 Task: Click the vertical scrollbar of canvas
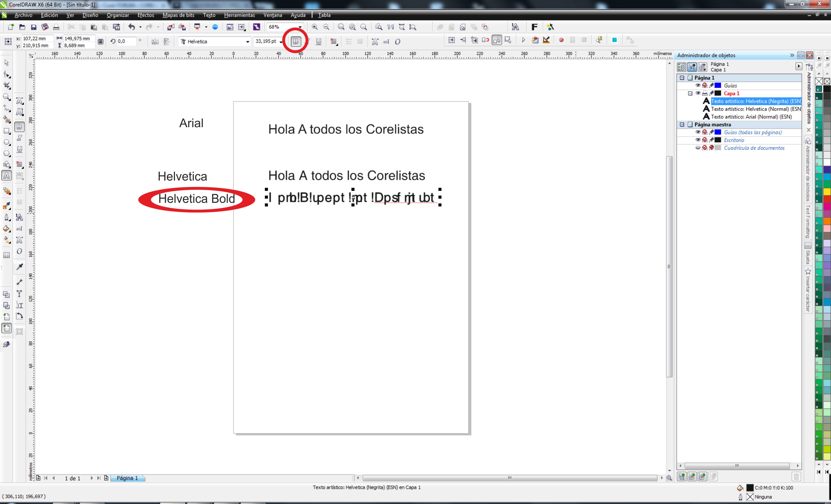pos(670,266)
